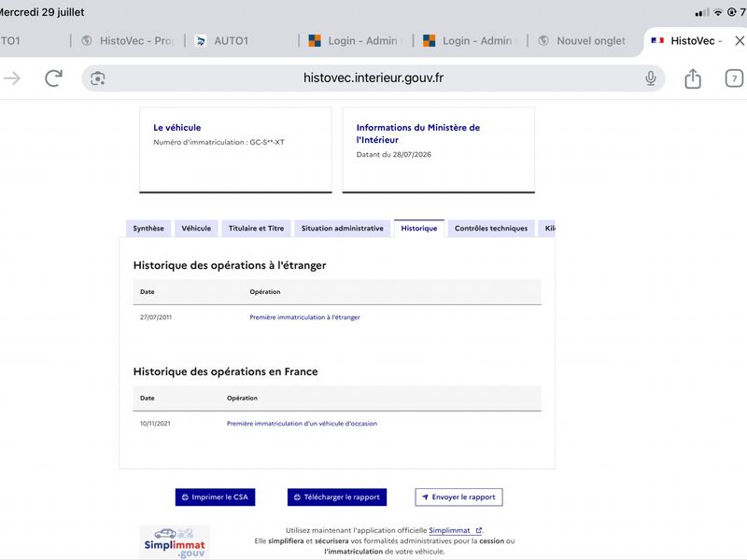The width and height of the screenshot is (747, 560).
Task: Click the Simplimmat .gouv logo
Action: coord(175,542)
